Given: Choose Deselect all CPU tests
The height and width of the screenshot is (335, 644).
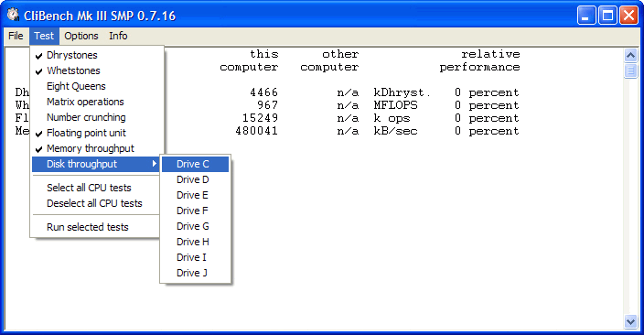Looking at the screenshot, I should point(96,203).
